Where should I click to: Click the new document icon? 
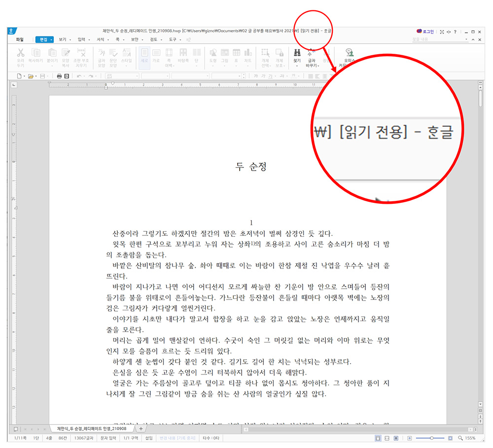click(x=19, y=76)
